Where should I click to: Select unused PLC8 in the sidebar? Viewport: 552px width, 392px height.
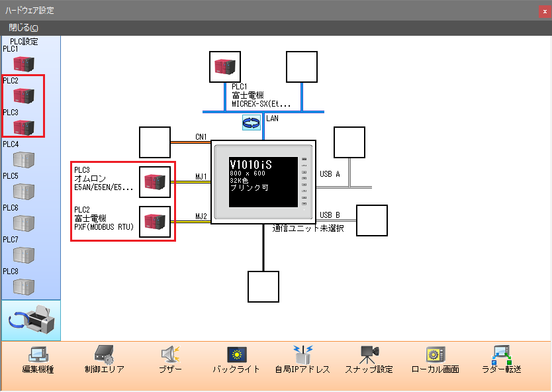23,286
